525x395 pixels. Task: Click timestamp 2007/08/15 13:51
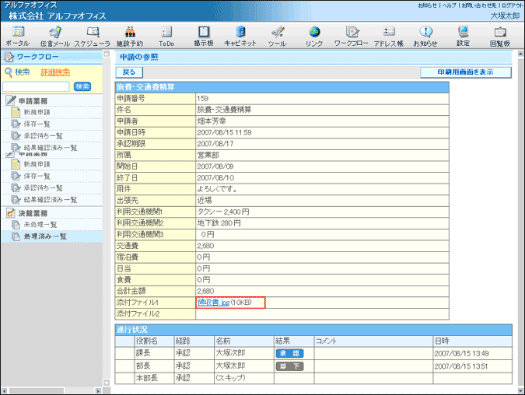pyautogui.click(x=461, y=366)
